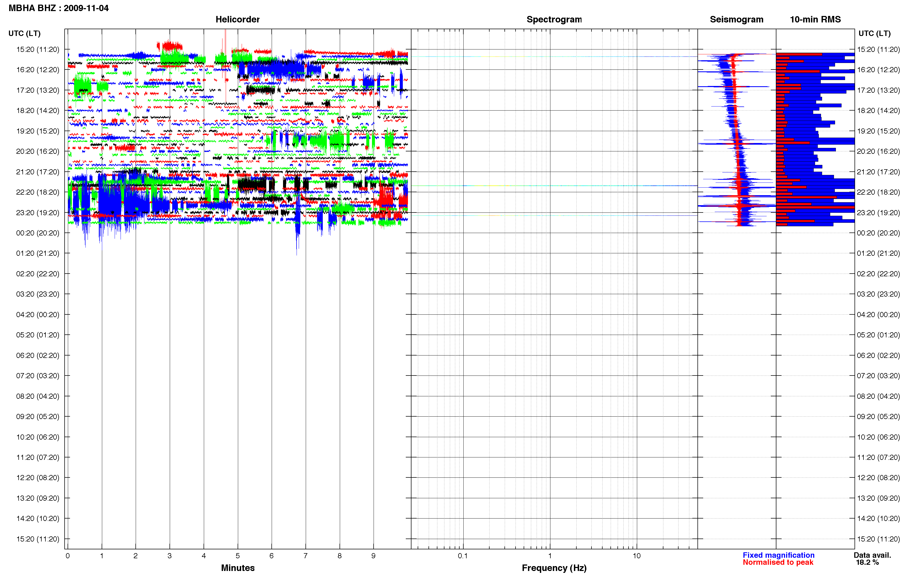924x578 pixels.
Task: Click left time label '10:20 (06:20)'
Action: click(38, 437)
